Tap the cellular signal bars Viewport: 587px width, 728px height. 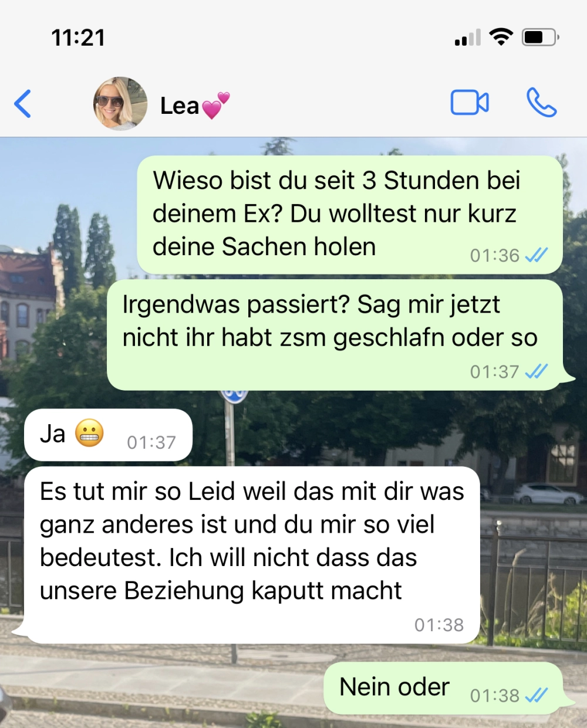pyautogui.click(x=468, y=38)
